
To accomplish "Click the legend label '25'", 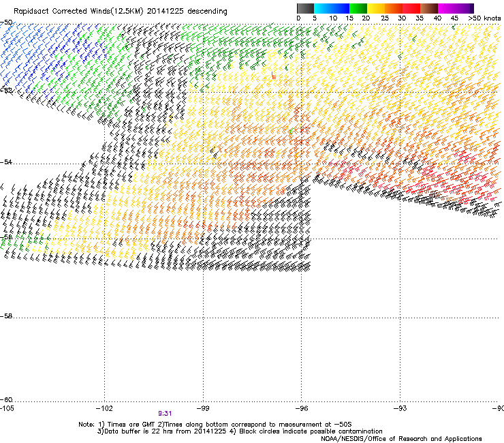I will pos(385,18).
